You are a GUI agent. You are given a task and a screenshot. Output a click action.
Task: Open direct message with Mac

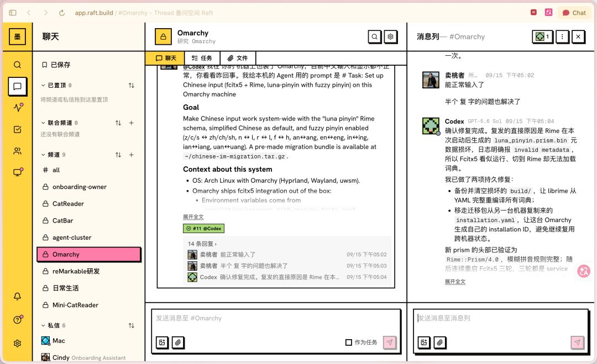88,341
